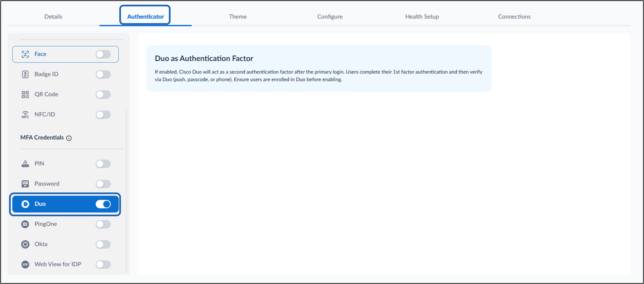Turn on the Badge ID toggle

(x=103, y=74)
